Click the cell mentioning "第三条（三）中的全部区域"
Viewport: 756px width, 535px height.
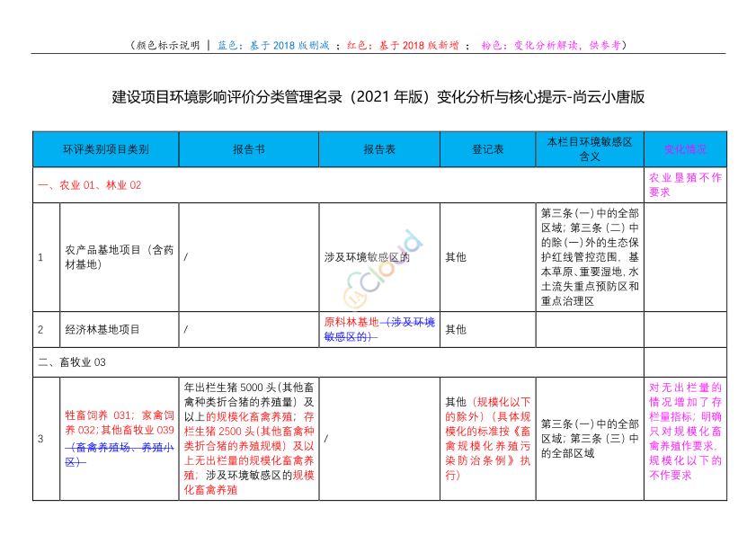tap(590, 439)
